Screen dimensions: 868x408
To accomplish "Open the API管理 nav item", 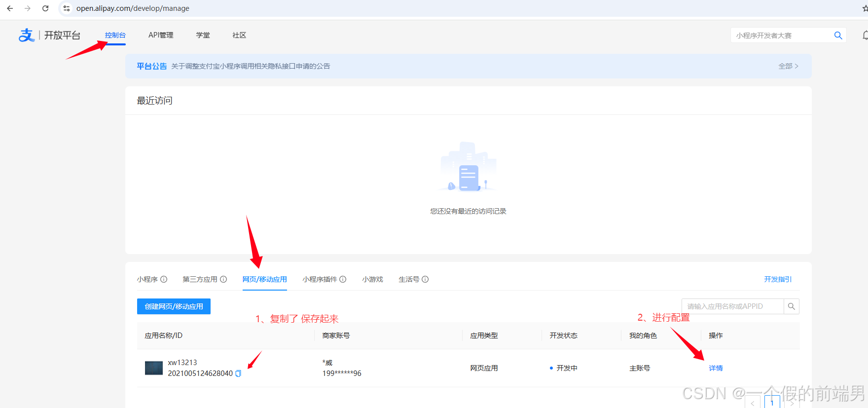I will (161, 35).
